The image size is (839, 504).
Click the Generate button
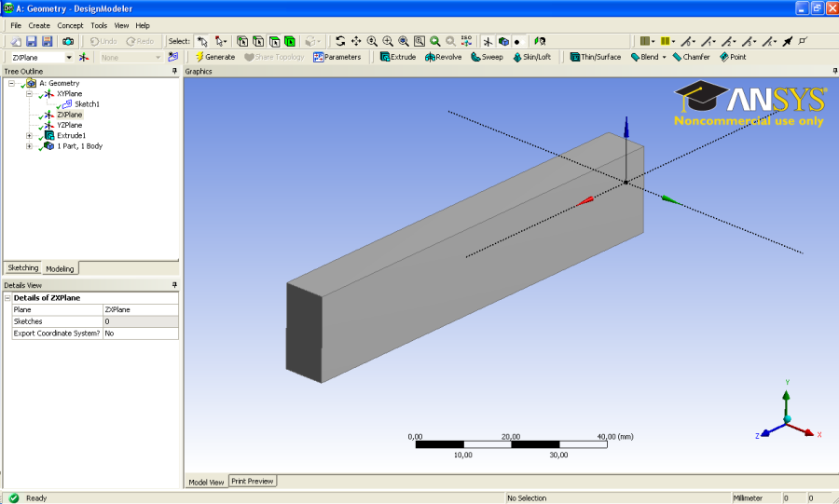215,57
